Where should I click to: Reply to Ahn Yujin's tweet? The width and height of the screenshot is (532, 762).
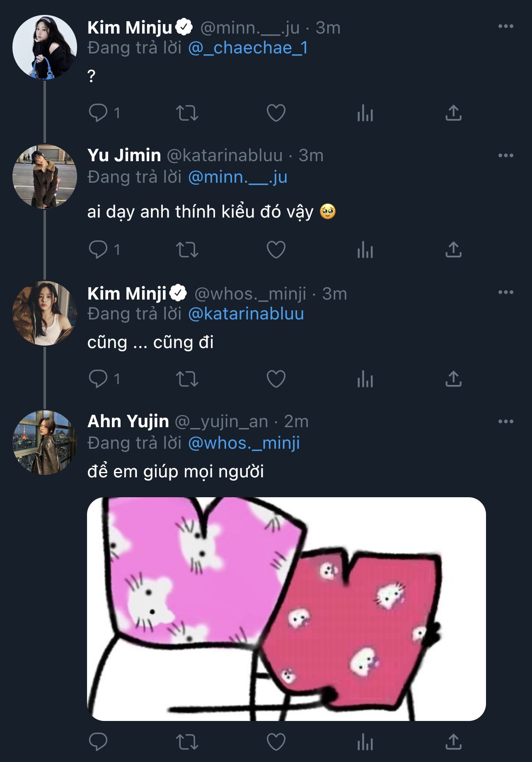pos(98,742)
